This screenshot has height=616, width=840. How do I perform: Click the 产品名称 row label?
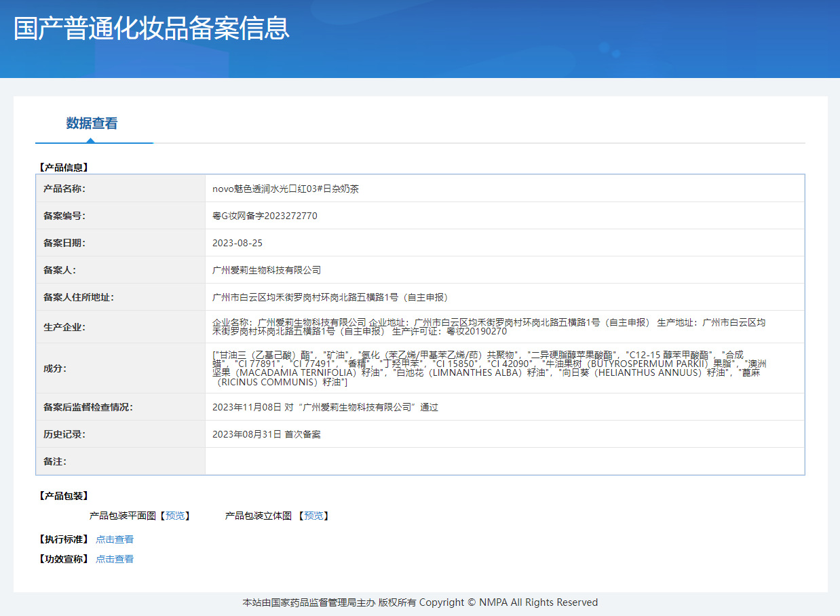click(x=64, y=189)
